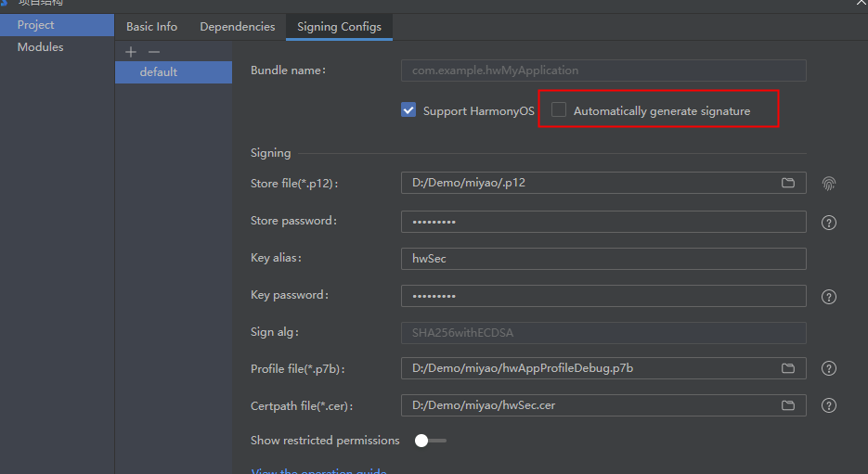The width and height of the screenshot is (868, 474).
Task: Open help for Certpath file
Action: click(x=829, y=405)
